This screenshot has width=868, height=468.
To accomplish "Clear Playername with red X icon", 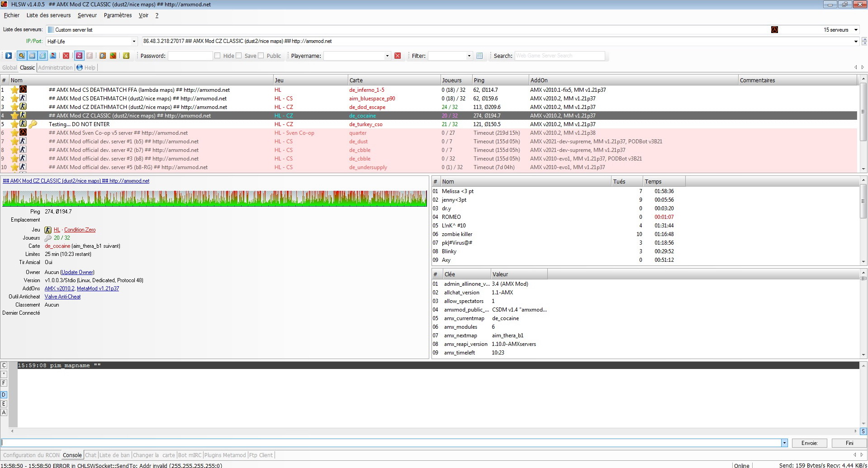I will click(398, 56).
